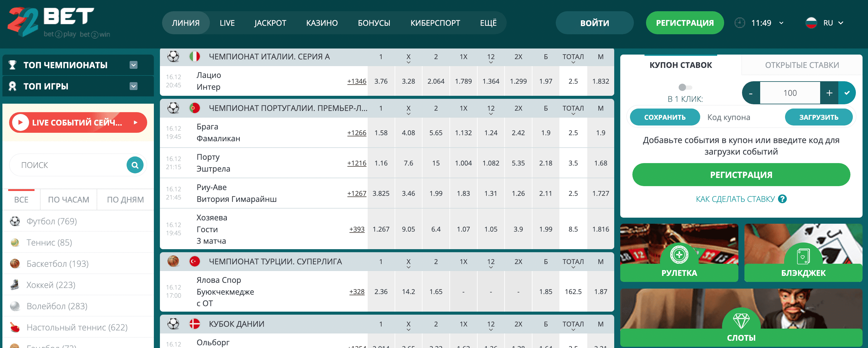Screen dimensions: 868x348
Task: Expand the X column dropdown in Премьер-лига header
Action: point(408,114)
